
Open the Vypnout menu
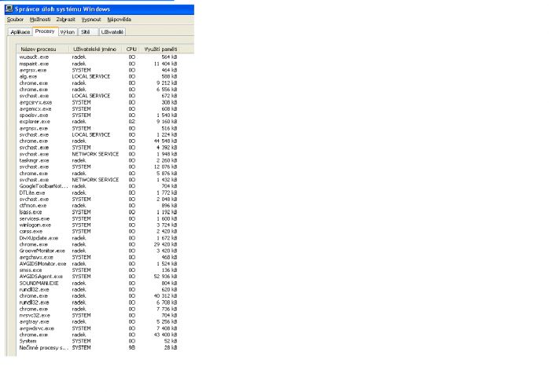point(91,20)
